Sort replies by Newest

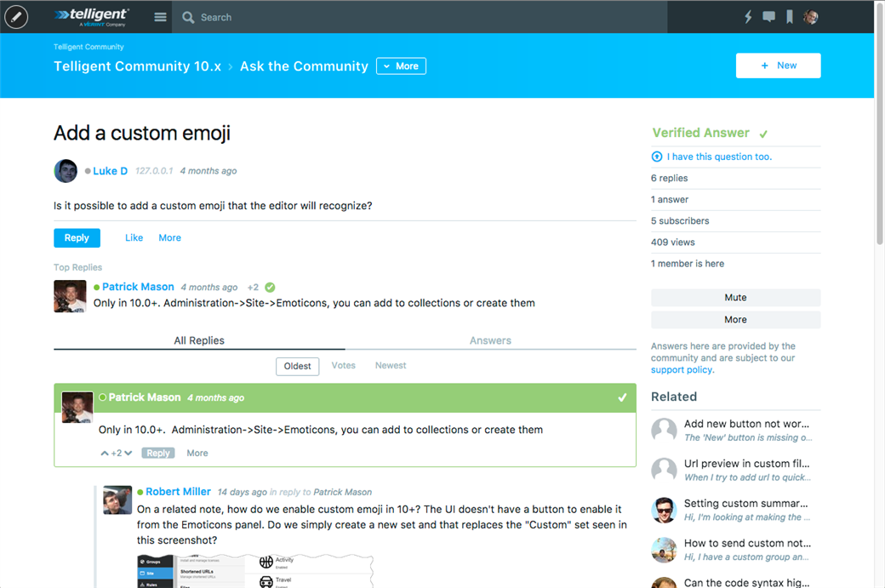(x=391, y=366)
